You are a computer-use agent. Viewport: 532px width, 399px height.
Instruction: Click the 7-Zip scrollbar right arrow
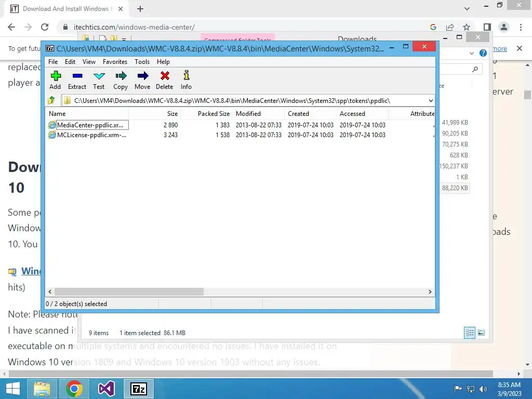(x=430, y=292)
